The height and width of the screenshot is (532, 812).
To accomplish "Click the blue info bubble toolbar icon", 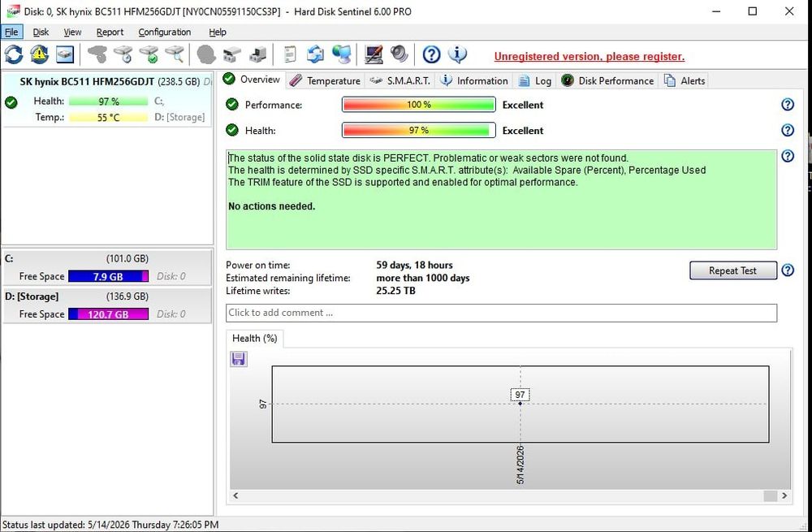I will 456,54.
